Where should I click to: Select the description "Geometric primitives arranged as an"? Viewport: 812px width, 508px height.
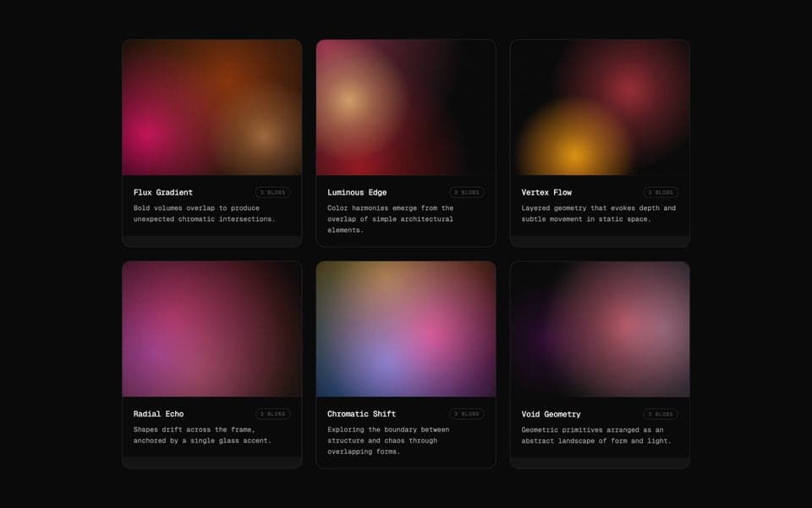click(x=592, y=430)
